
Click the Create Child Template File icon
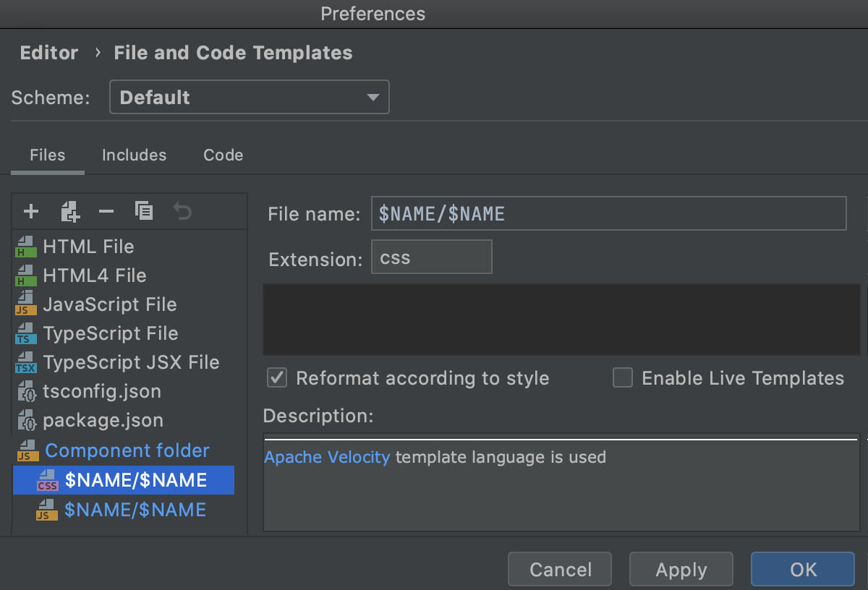[x=70, y=212]
